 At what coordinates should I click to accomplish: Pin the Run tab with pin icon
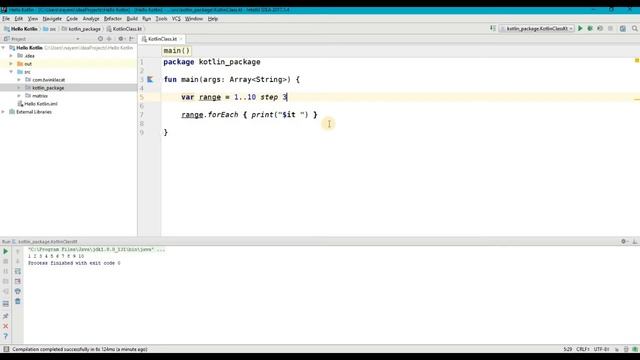point(6,316)
